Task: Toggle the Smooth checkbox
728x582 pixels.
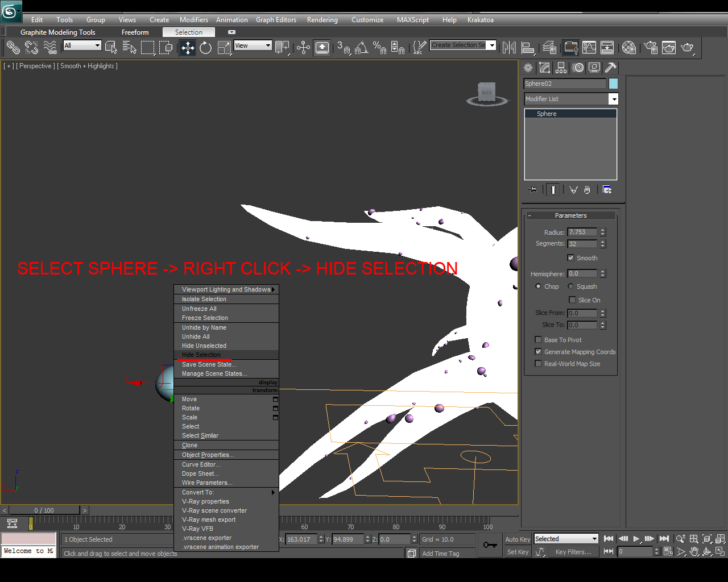Action: tap(571, 258)
